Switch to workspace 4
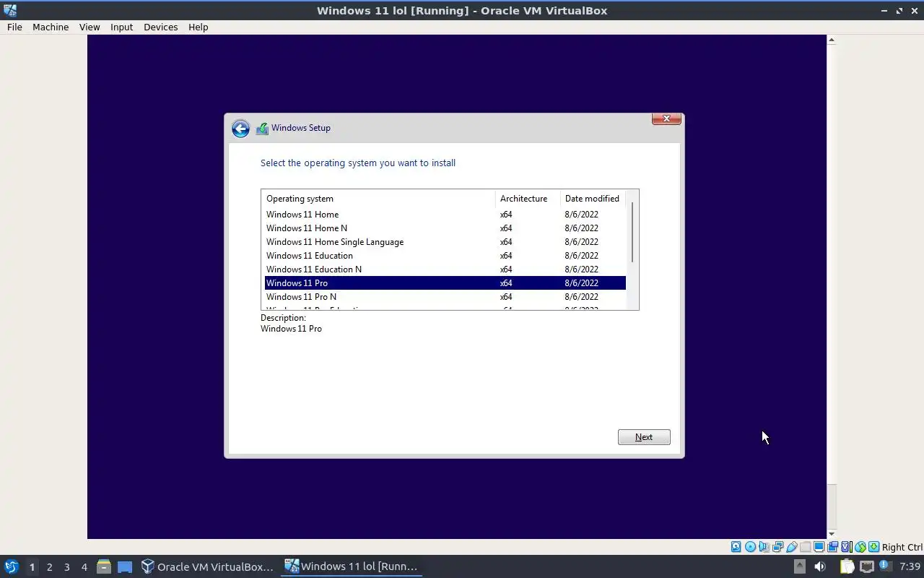Image resolution: width=924 pixels, height=578 pixels. tap(84, 567)
